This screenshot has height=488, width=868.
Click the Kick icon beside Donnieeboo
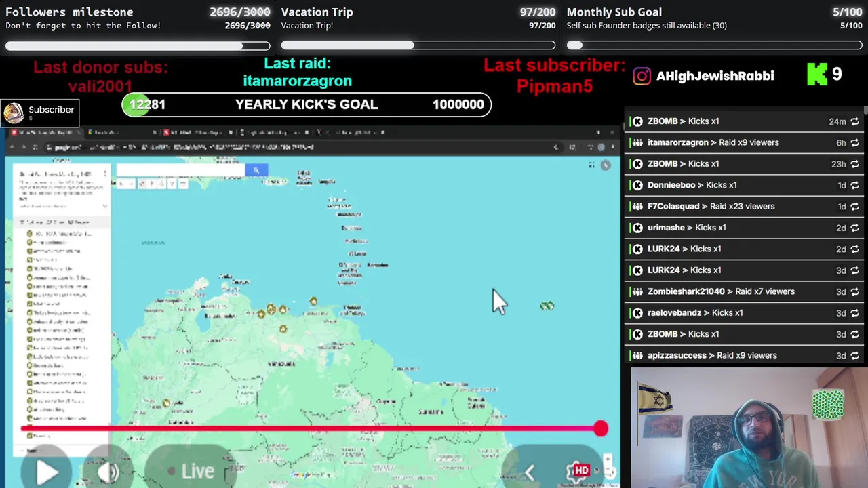coord(637,185)
